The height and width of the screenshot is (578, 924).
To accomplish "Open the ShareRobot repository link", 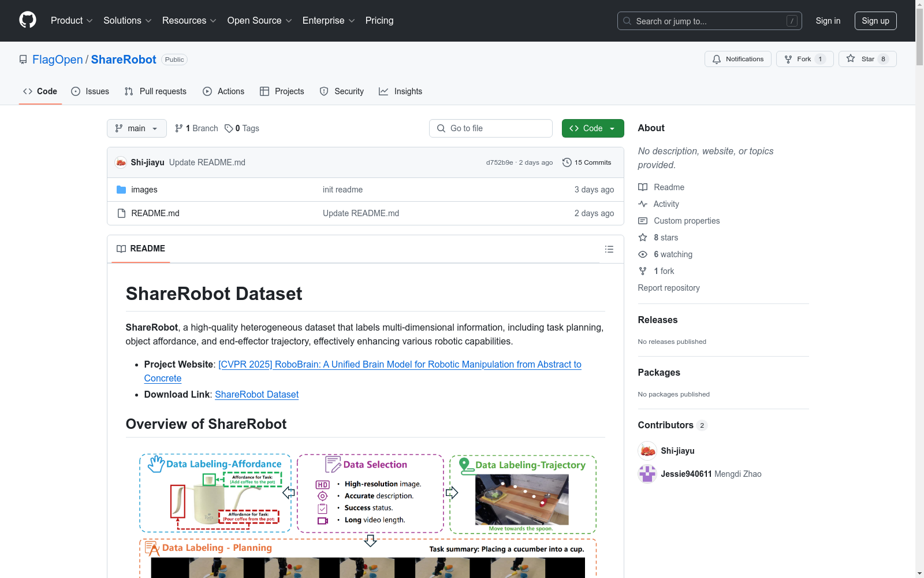I will (124, 60).
